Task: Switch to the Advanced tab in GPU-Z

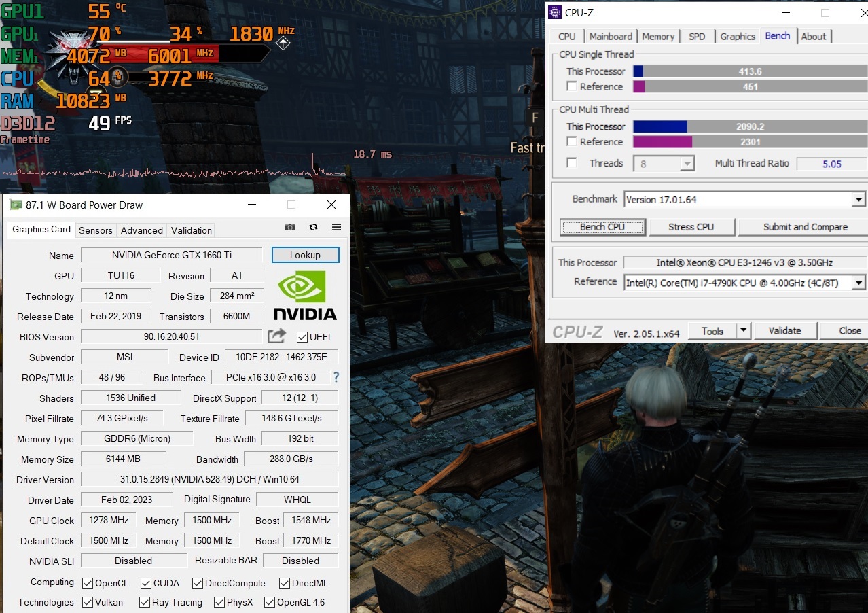Action: 142,230
